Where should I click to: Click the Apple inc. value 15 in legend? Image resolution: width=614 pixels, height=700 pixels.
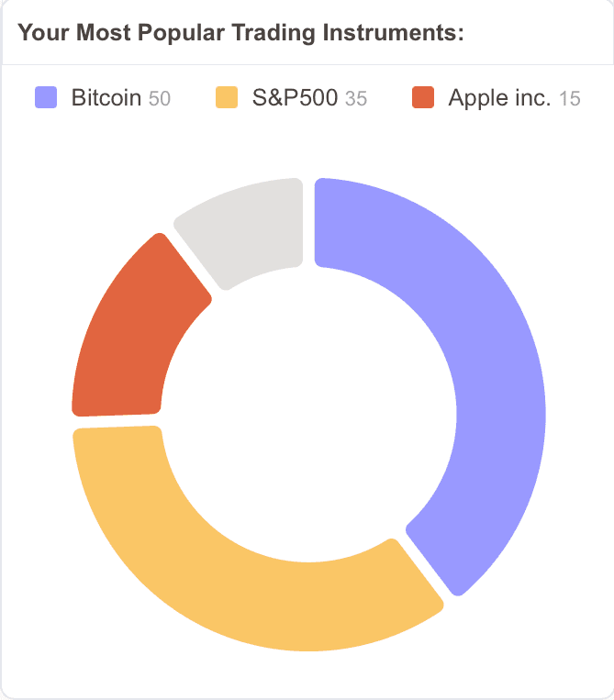(570, 99)
